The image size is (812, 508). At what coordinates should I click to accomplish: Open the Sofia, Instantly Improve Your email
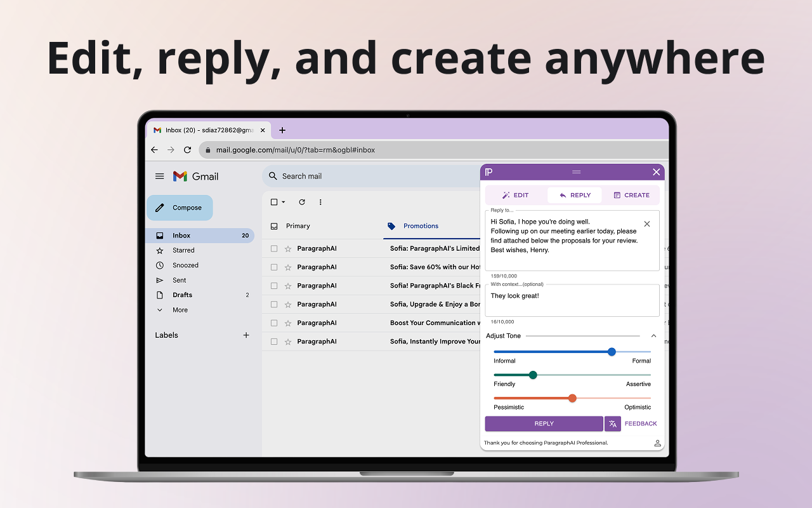tap(435, 342)
